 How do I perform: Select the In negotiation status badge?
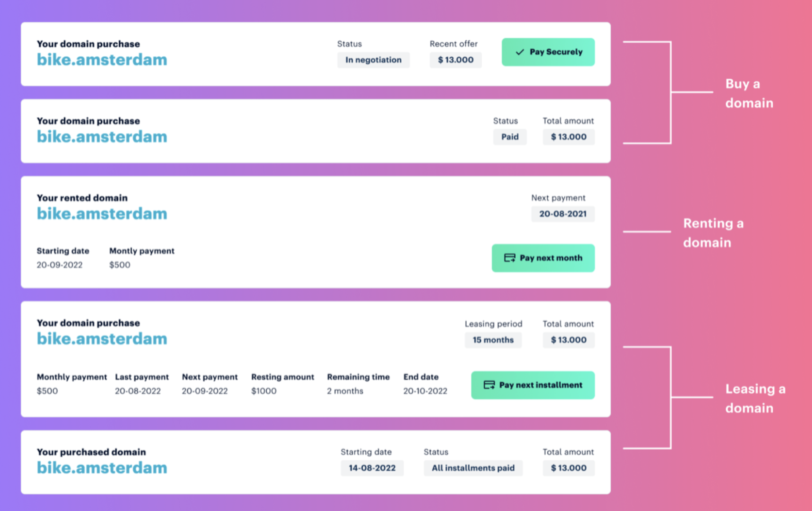(373, 60)
